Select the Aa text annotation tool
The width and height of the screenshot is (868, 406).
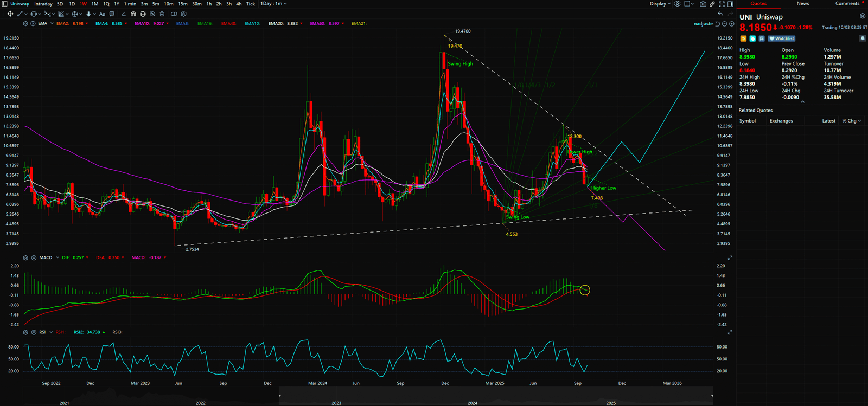[102, 14]
